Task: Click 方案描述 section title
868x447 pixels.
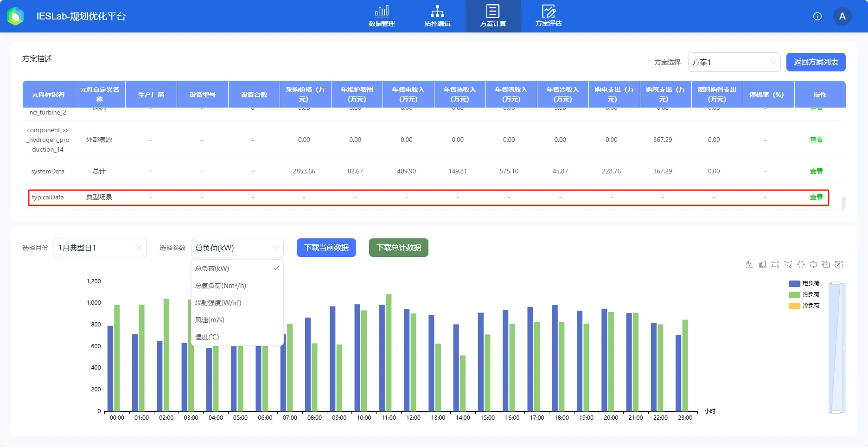Action: pos(37,59)
